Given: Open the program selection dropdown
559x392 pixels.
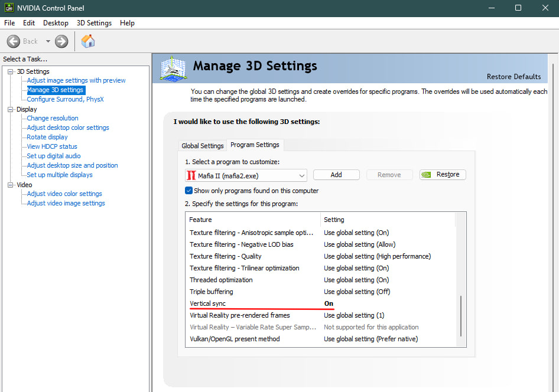Looking at the screenshot, I should (302, 175).
